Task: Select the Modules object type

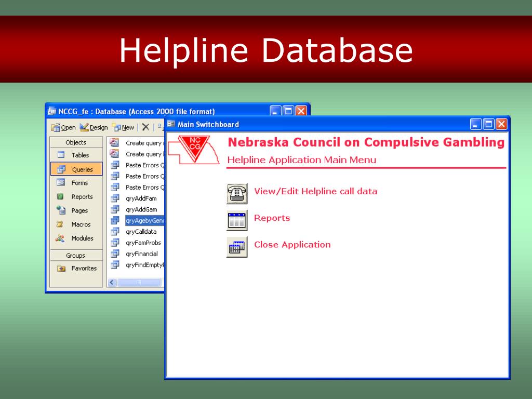Action: pyautogui.click(x=76, y=238)
